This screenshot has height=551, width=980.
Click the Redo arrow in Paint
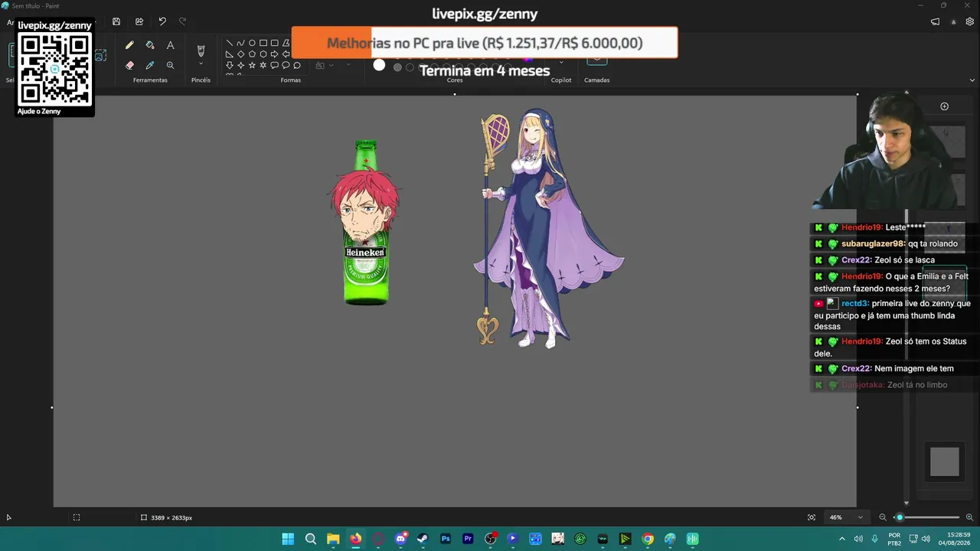coord(182,21)
